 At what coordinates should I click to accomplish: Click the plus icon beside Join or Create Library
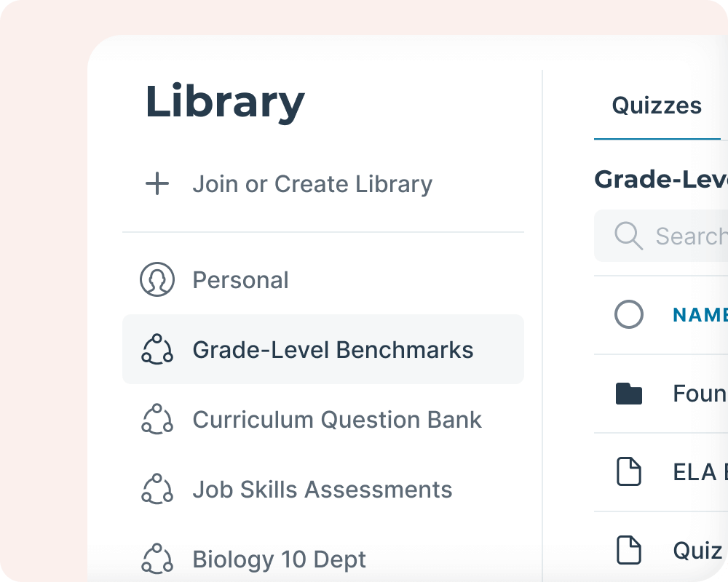(x=157, y=184)
